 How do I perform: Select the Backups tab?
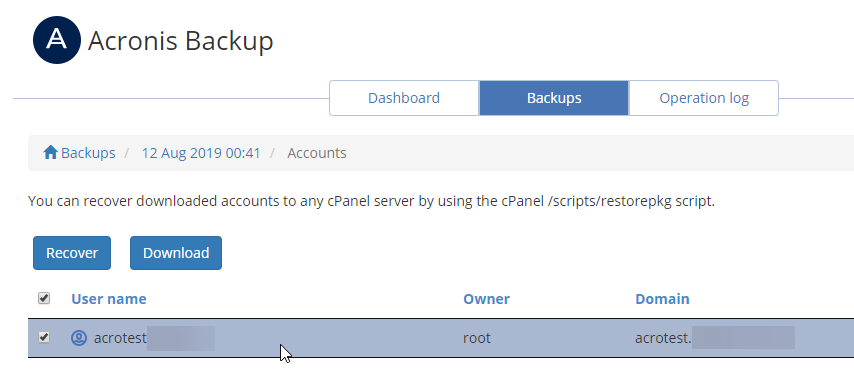554,98
